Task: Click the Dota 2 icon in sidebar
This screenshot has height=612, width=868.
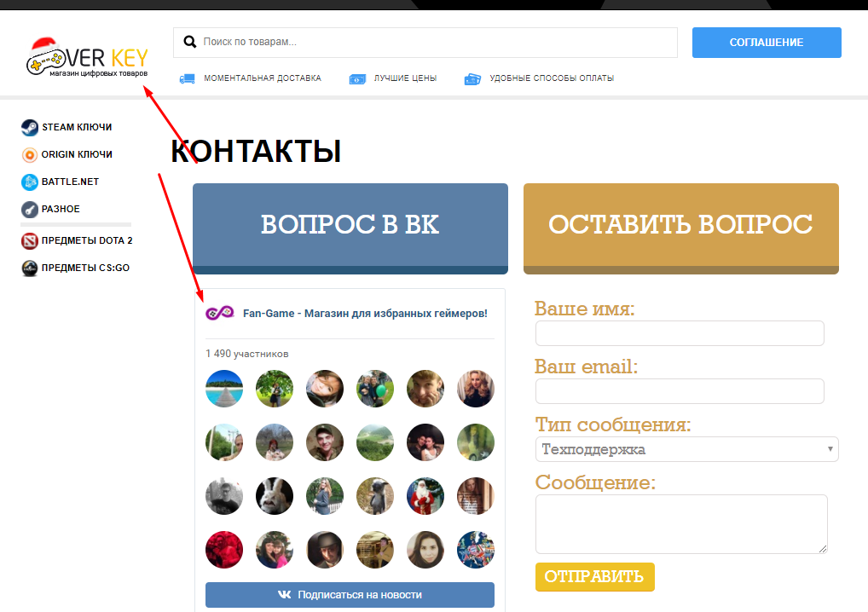Action: coord(30,240)
